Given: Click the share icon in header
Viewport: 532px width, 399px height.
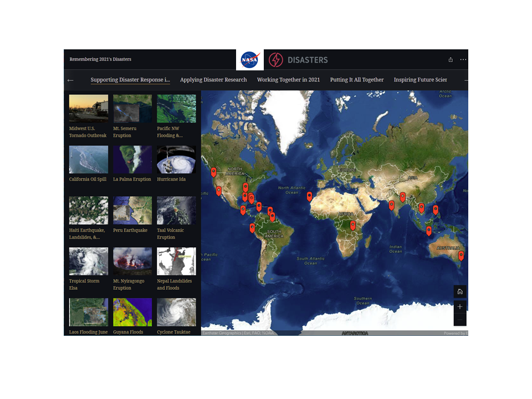Looking at the screenshot, I should (451, 60).
